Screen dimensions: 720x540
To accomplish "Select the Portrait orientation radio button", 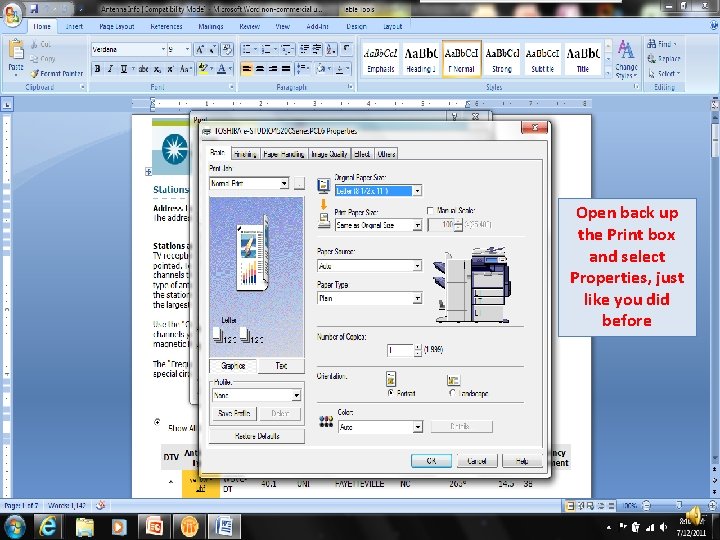I will point(391,393).
